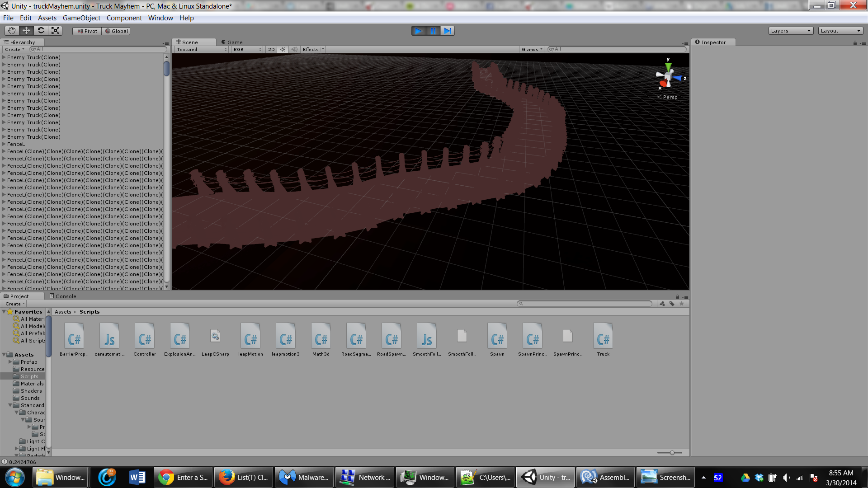Adjust the project icon size slider
Viewport: 868px width, 488px height.
click(x=672, y=453)
